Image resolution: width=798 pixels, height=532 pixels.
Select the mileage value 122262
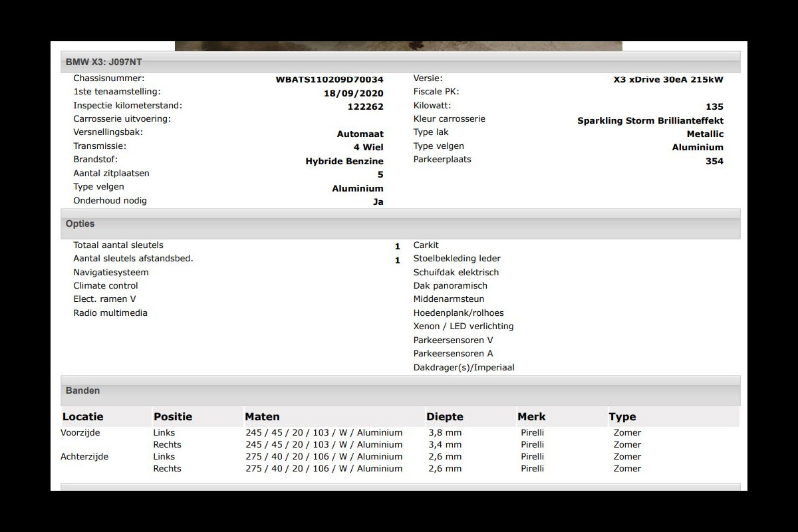365,106
